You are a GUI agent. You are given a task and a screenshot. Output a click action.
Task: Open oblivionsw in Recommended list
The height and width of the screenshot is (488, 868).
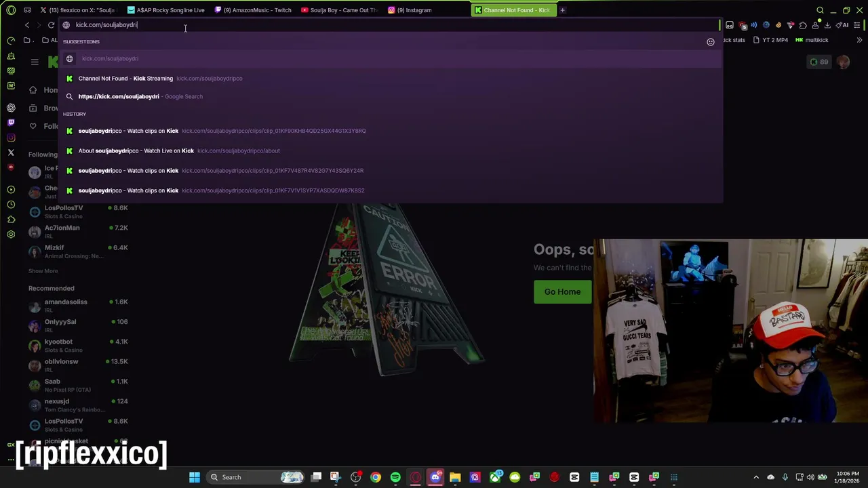point(78,365)
